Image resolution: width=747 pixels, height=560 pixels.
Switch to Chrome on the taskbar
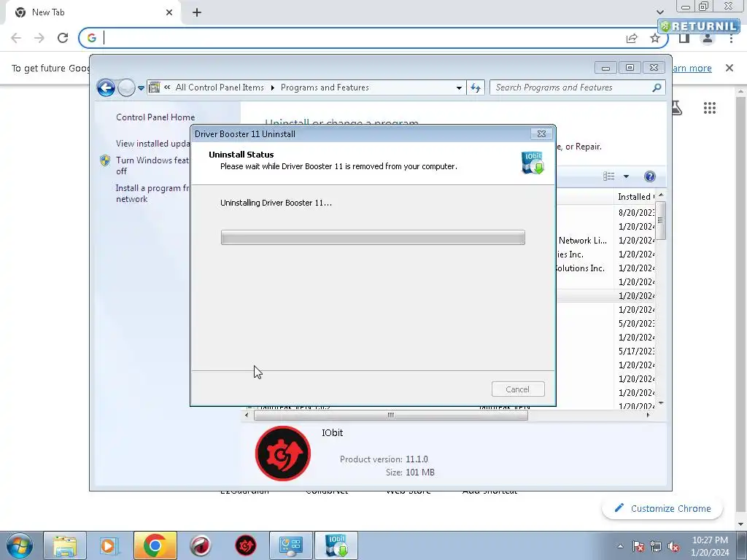(x=155, y=545)
